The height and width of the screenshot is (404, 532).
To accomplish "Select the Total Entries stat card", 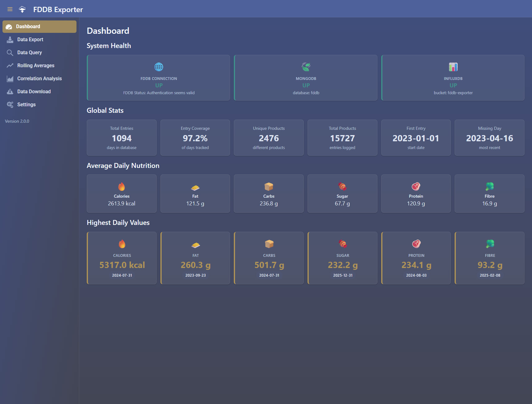I will pos(122,138).
